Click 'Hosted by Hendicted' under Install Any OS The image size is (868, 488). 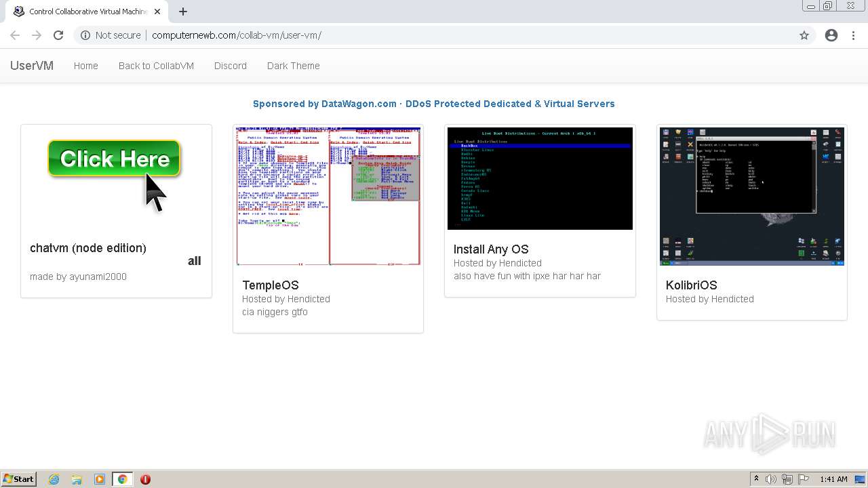coord(498,263)
